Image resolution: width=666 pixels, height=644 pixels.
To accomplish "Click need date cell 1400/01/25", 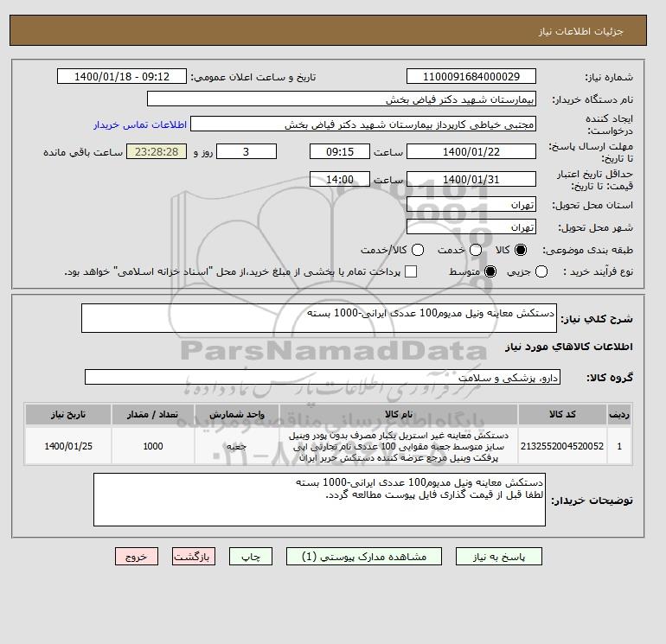I will [68, 446].
